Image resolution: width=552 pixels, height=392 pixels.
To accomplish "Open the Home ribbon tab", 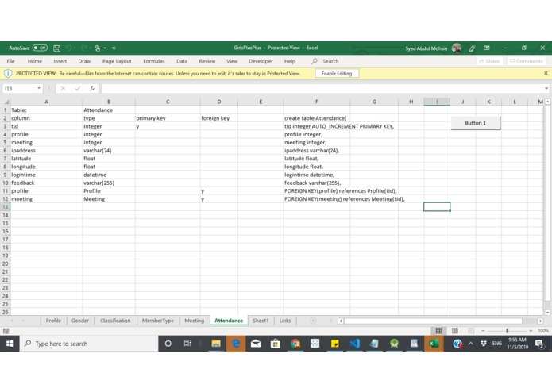I will click(x=34, y=61).
